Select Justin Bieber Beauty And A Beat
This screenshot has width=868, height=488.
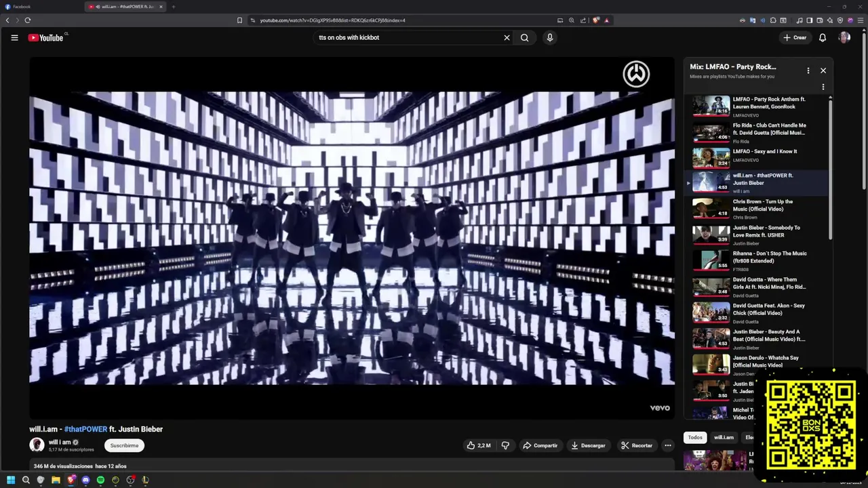756,339
